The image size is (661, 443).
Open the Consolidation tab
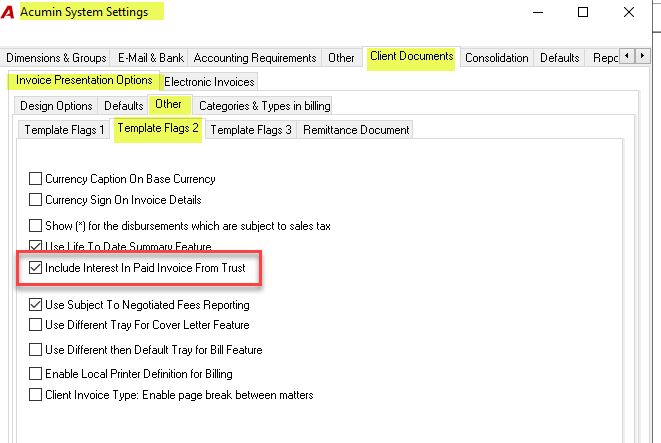497,58
